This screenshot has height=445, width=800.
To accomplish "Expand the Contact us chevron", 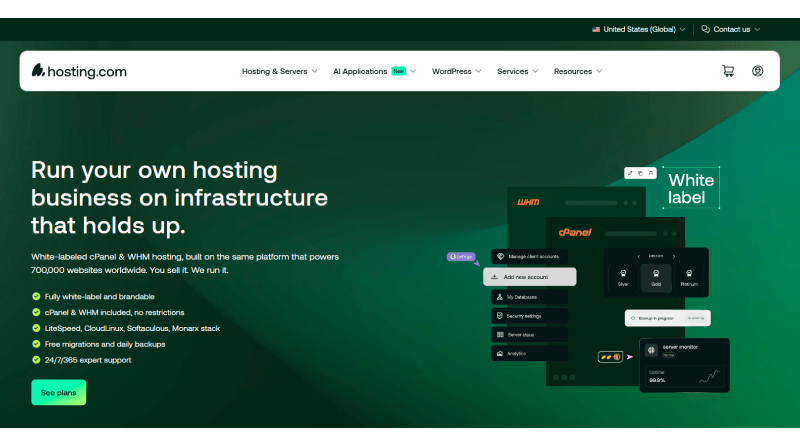I will click(x=757, y=30).
